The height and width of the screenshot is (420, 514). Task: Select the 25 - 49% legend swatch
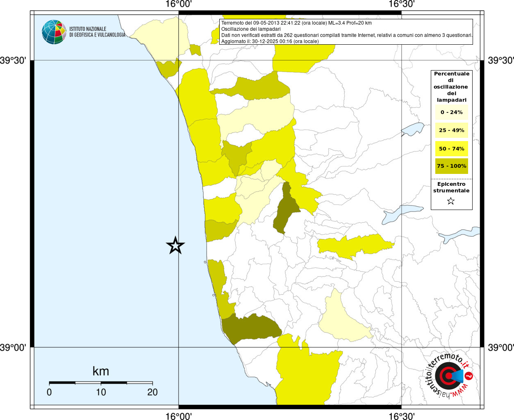pos(451,130)
